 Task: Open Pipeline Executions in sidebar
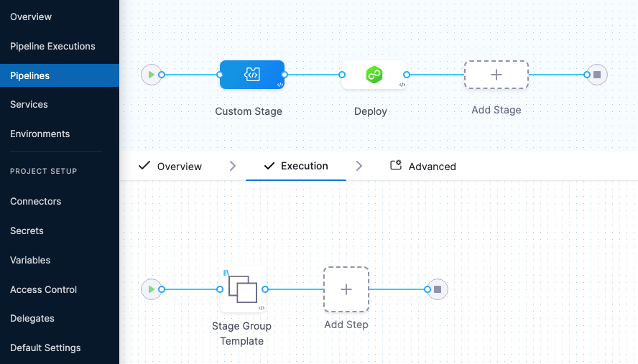click(x=52, y=46)
